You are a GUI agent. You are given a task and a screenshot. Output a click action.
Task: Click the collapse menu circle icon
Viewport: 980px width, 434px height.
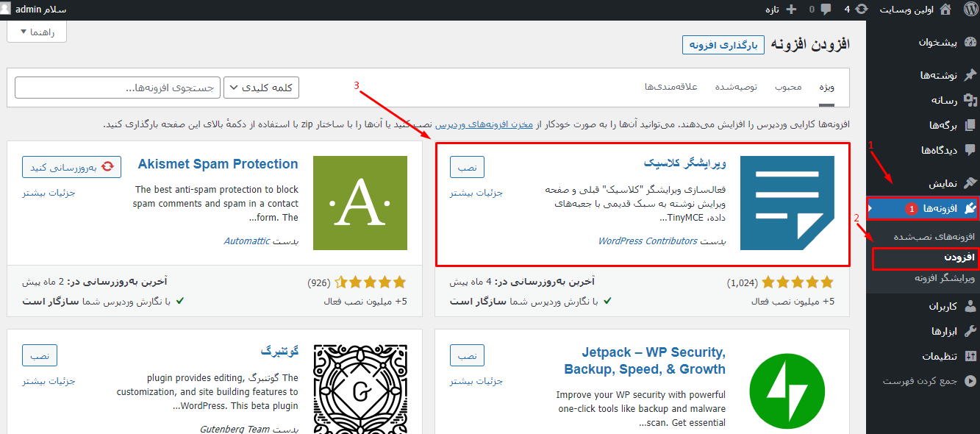click(970, 381)
